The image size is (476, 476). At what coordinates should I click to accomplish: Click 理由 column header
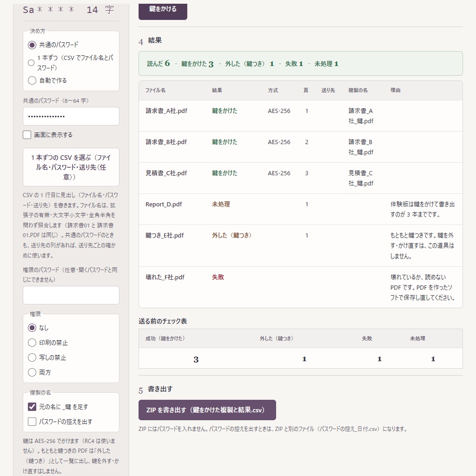(395, 90)
